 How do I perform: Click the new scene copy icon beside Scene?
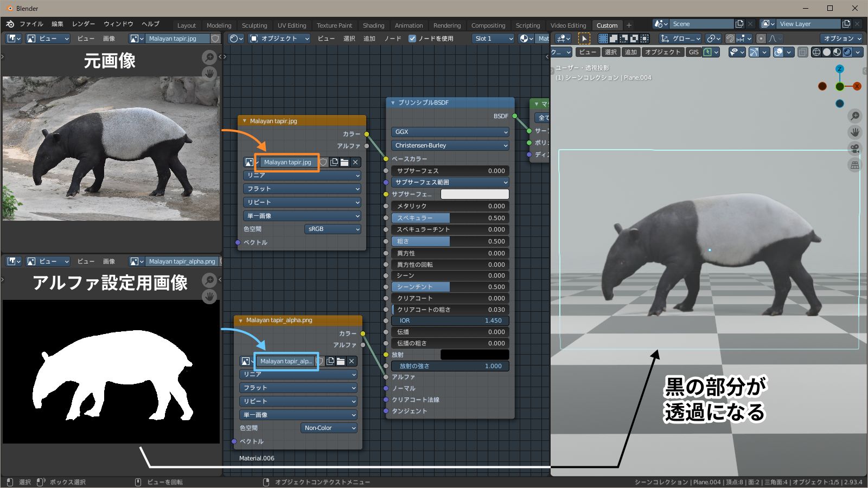739,24
